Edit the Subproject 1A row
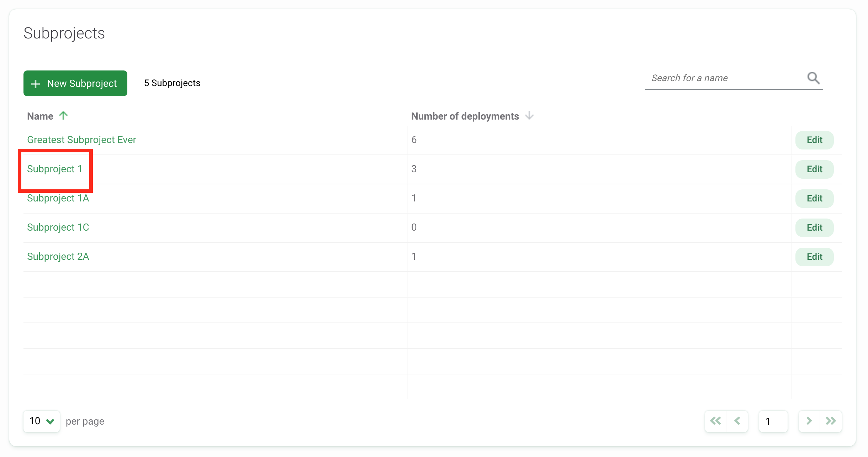Viewport: 868px width, 457px height. [814, 198]
